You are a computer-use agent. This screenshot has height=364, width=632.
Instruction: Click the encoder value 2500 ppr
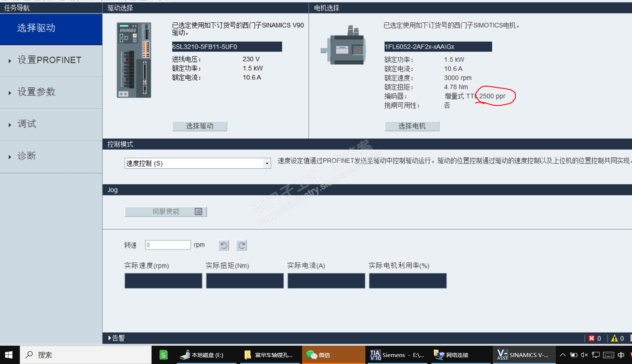click(492, 96)
